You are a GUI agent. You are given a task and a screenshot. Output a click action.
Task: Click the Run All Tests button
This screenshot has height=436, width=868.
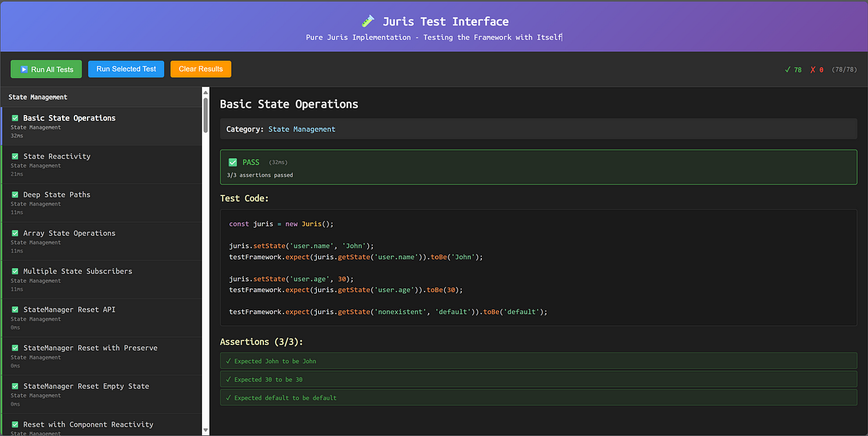coord(46,69)
